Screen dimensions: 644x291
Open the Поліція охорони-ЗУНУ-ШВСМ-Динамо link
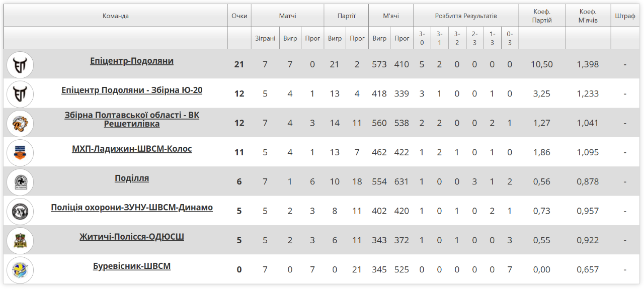pyautogui.click(x=132, y=208)
